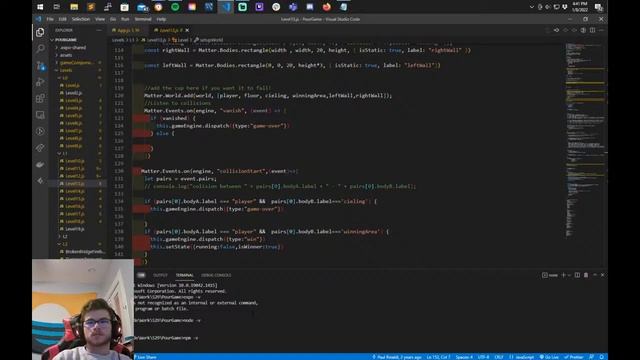The height and width of the screenshot is (360, 640).
Task: Collapse the L1 folder
Action: coord(78,153)
